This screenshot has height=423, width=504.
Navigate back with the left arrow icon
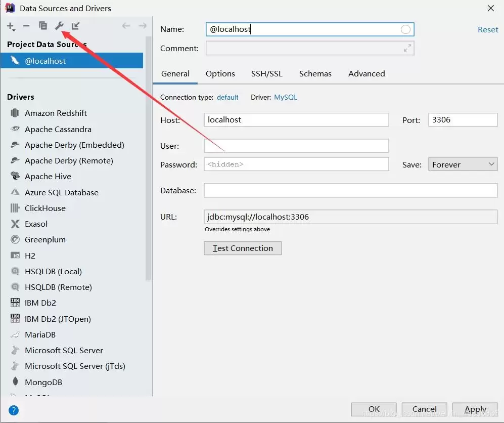(126, 26)
